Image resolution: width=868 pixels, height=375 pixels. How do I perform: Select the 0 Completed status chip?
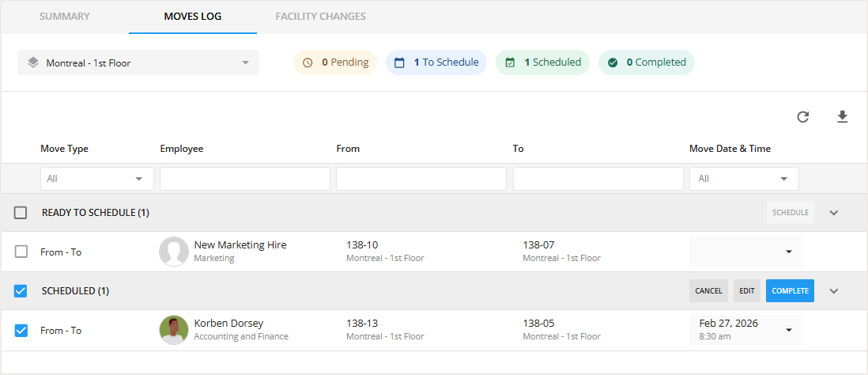646,62
